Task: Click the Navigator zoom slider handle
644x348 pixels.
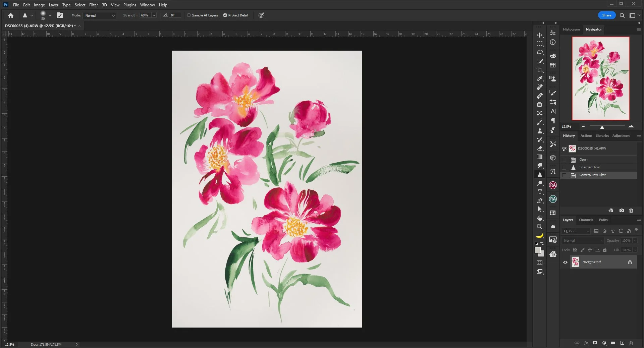Action: coord(602,127)
